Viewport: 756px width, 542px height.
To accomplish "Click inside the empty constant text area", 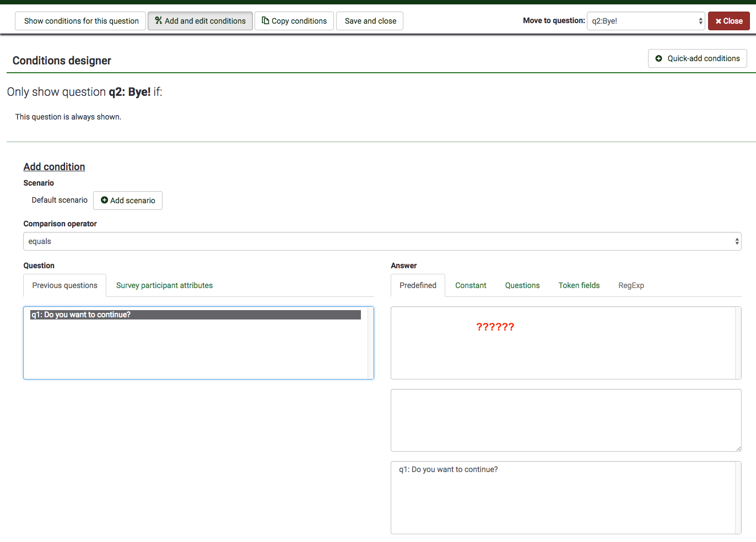I will [565, 420].
